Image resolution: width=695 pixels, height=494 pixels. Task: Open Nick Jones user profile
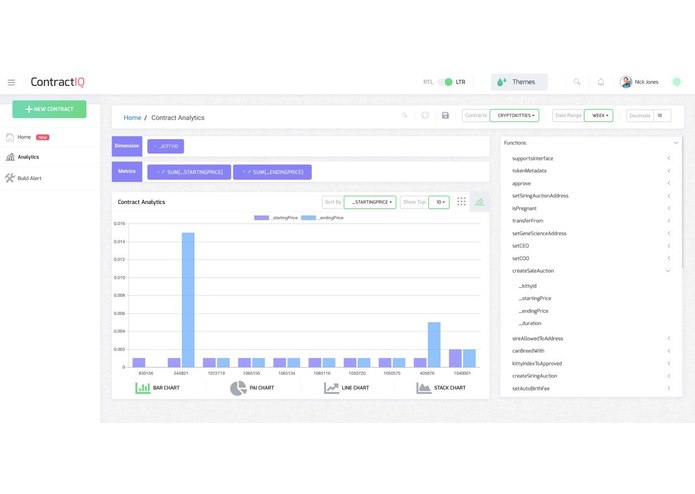coord(639,82)
